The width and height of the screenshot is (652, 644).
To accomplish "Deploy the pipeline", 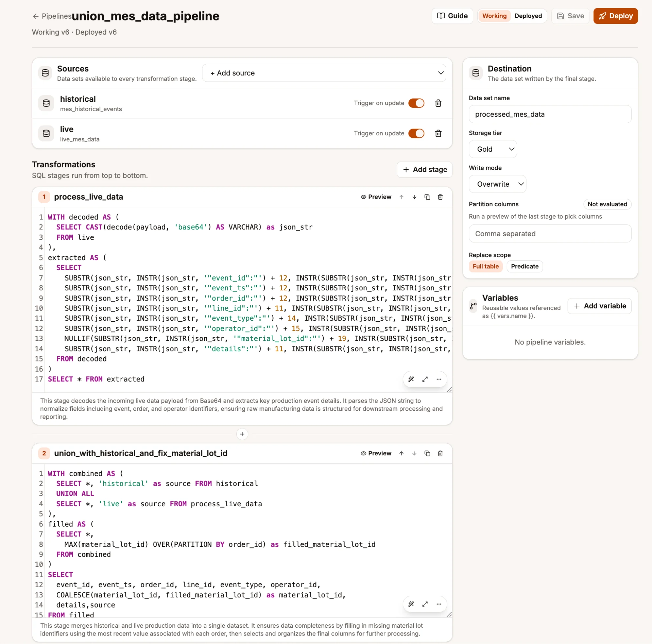I will [x=615, y=16].
